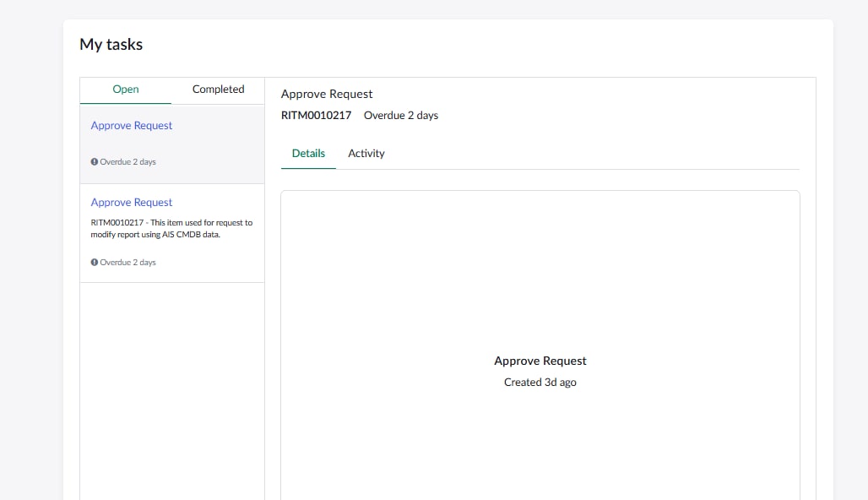Screen dimensions: 868x500
Task: Click the My tasks page heading
Action: (111, 45)
